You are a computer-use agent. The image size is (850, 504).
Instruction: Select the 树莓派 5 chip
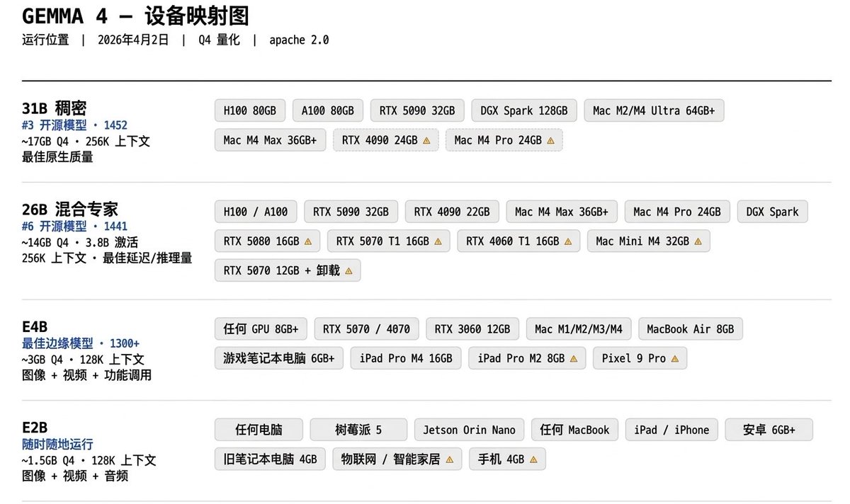(x=358, y=430)
